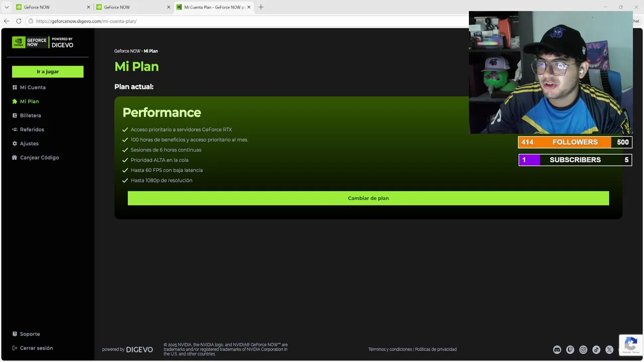Image resolution: width=644 pixels, height=362 pixels.
Task: Click the Ir a jugar button
Action: 48,71
